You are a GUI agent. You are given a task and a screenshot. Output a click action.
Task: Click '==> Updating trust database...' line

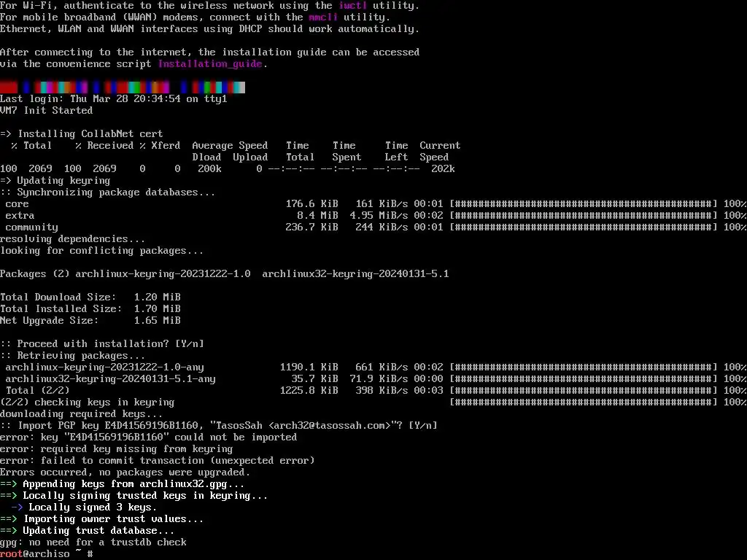click(x=88, y=531)
